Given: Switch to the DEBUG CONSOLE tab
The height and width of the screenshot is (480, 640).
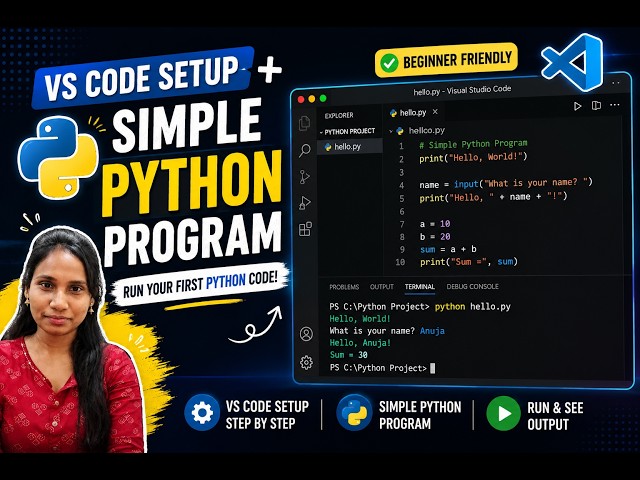Looking at the screenshot, I should tap(472, 287).
